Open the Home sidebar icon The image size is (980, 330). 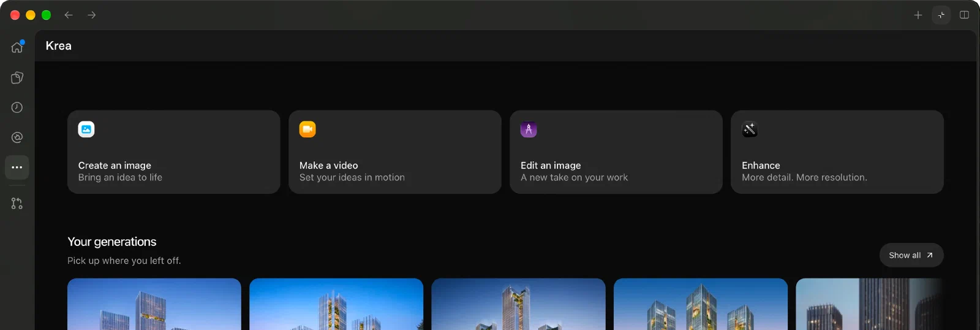pos(17,47)
